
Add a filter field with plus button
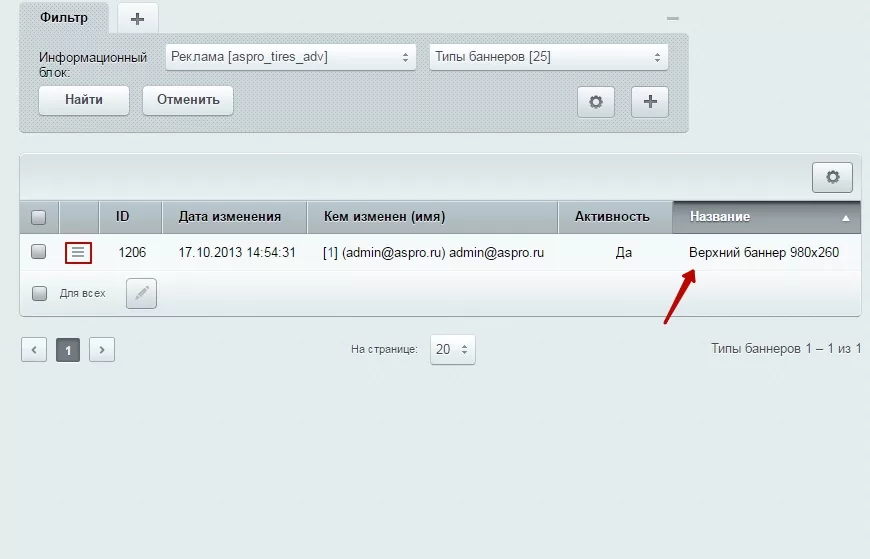[650, 102]
